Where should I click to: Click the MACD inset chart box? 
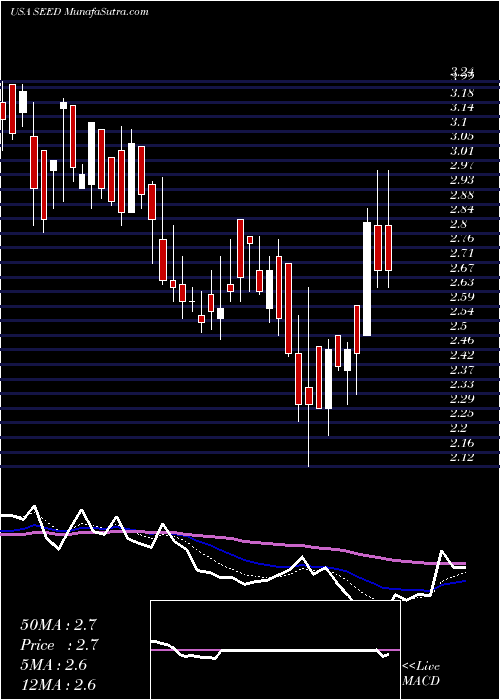pos(275,650)
